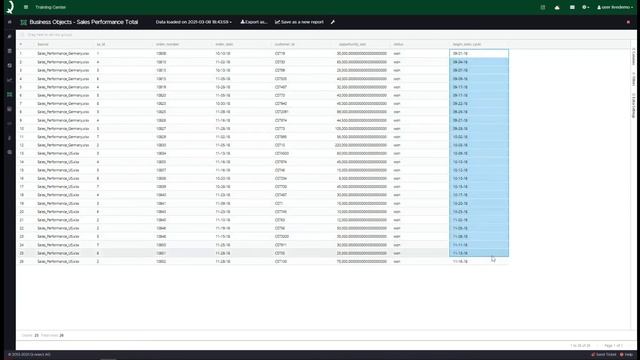Select the 09-21-16 cell in row 1

pos(479,53)
